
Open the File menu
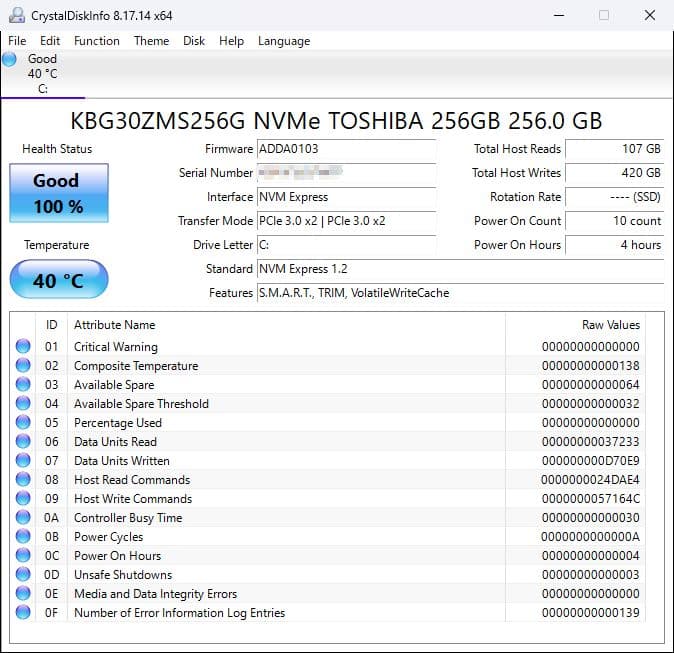click(17, 41)
